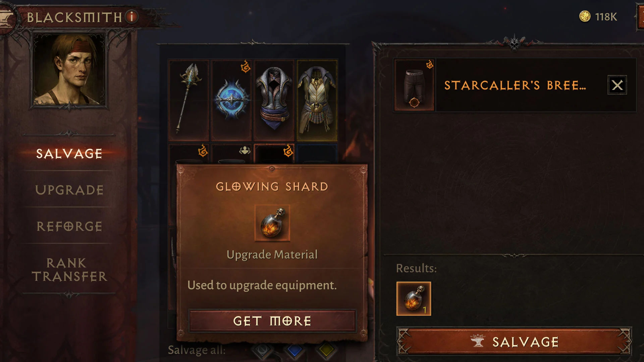Click the blacksmith character portrait
The image size is (644, 362).
69,70
